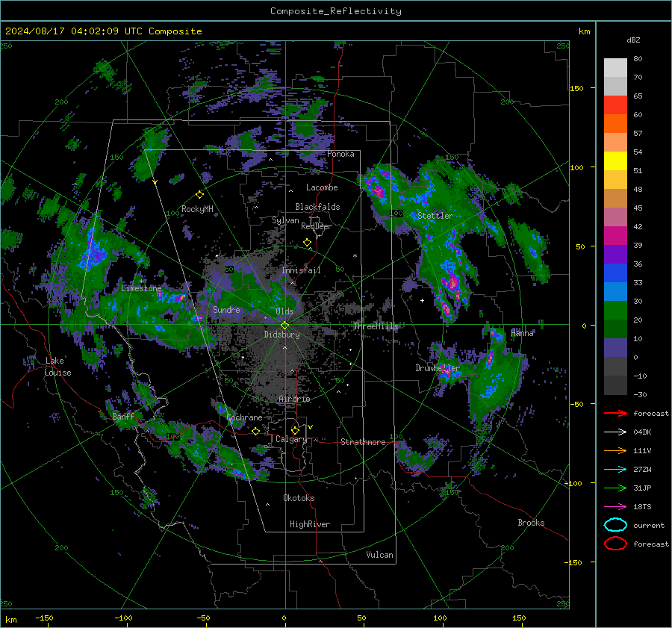
Task: Click the Banff town label
Action: [x=123, y=416]
